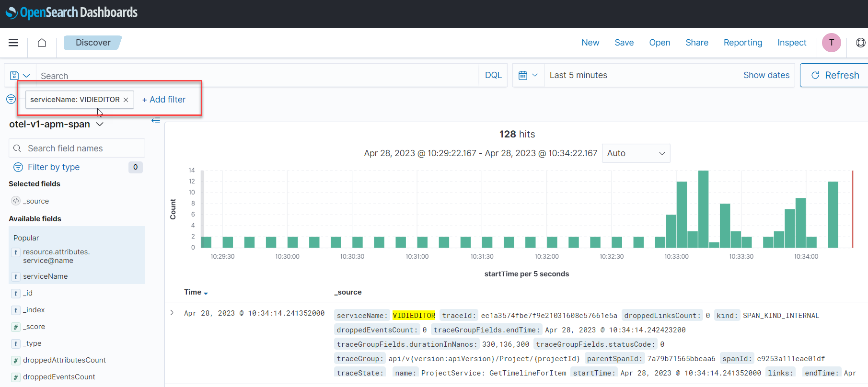Screen dimensions: 868x387
Task: Click Reporting in the top menu
Action: [x=742, y=43]
